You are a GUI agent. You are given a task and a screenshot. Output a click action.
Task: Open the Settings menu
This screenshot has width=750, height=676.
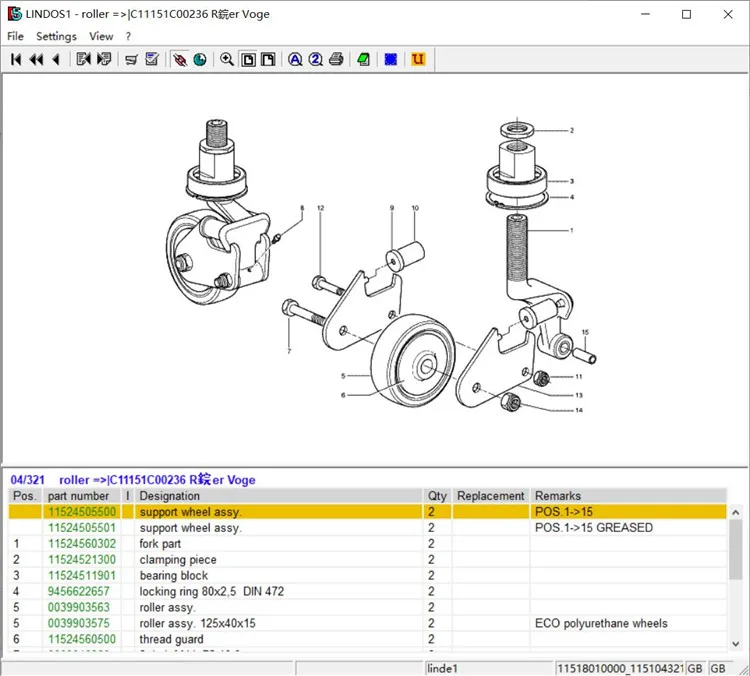click(x=56, y=36)
